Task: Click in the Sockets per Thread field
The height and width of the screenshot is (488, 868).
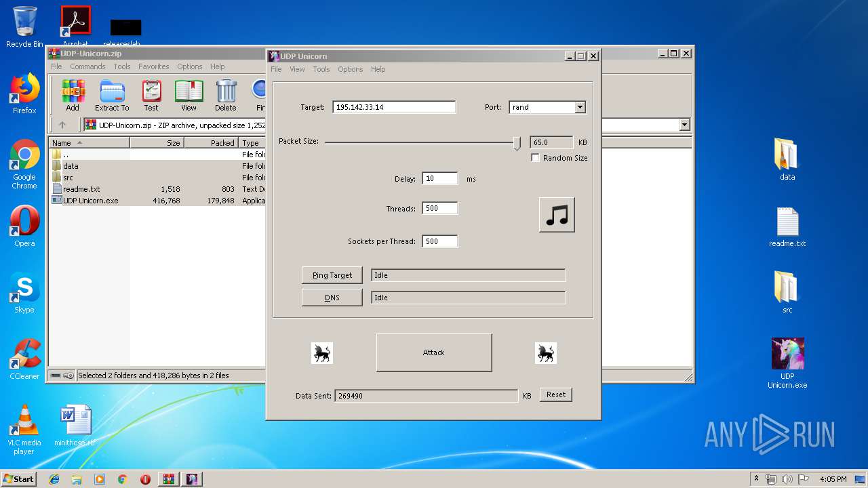Action: [x=439, y=241]
